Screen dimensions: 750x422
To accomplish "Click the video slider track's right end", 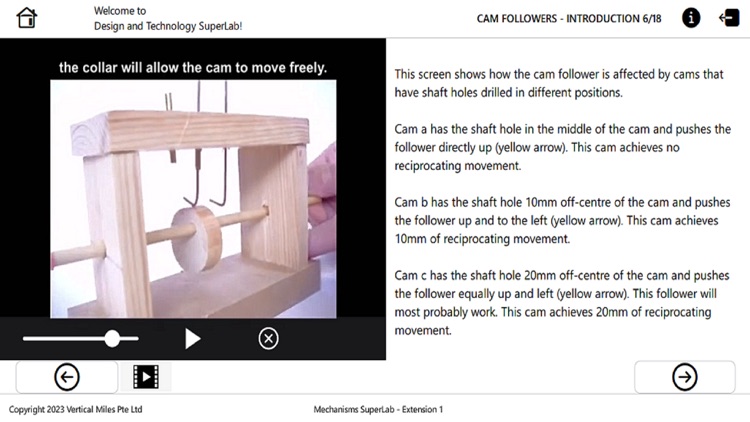I will [x=136, y=339].
